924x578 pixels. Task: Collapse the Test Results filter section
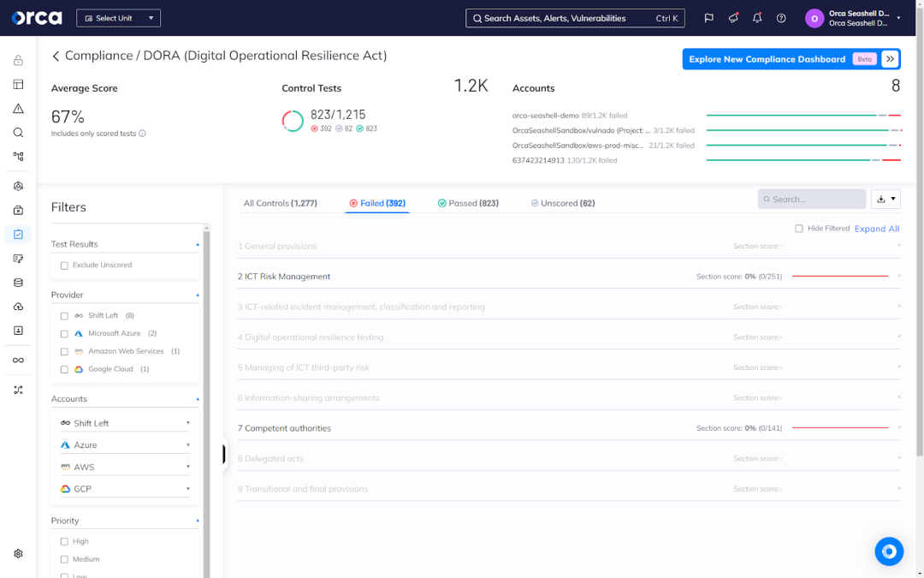[x=198, y=244]
